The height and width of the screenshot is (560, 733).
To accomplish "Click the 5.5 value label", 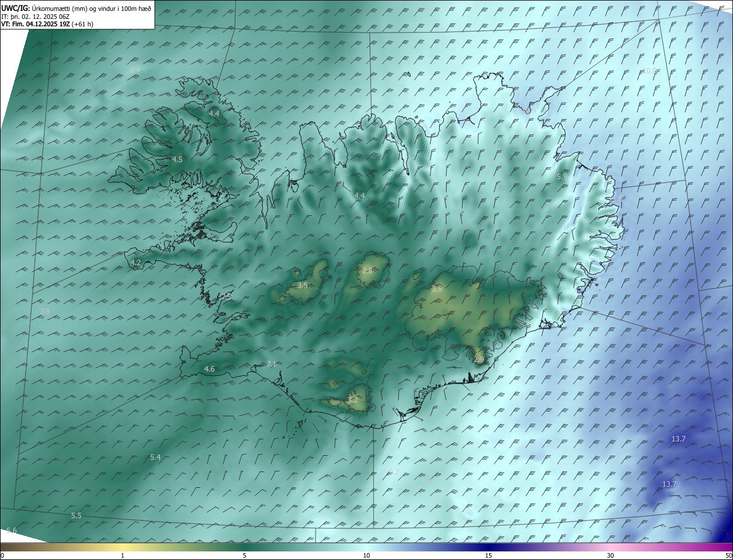I will 76,516.
